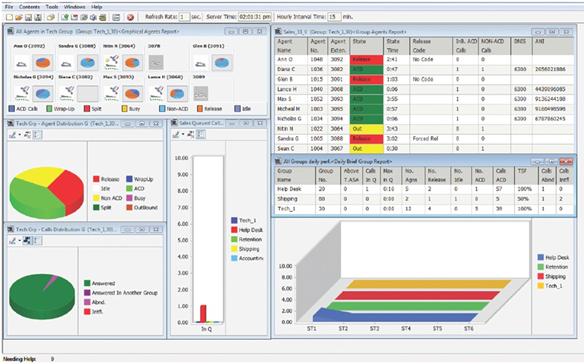The image size is (584, 364).
Task: Click the toolbar icon left of the printer
Action: 84,17
